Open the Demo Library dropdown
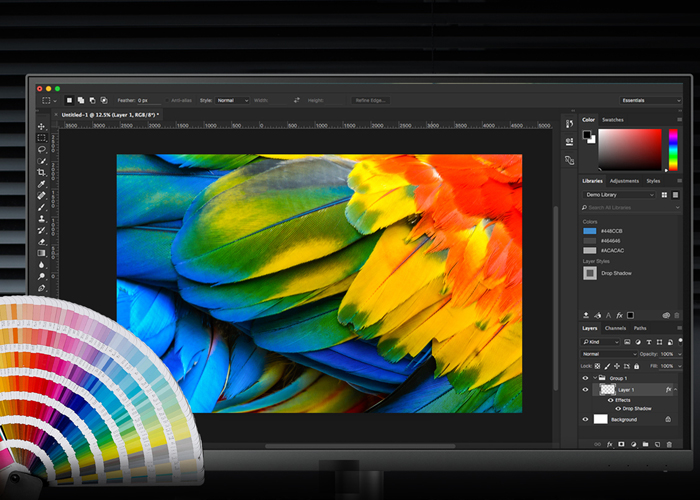Image resolution: width=700 pixels, height=500 pixels. (619, 195)
